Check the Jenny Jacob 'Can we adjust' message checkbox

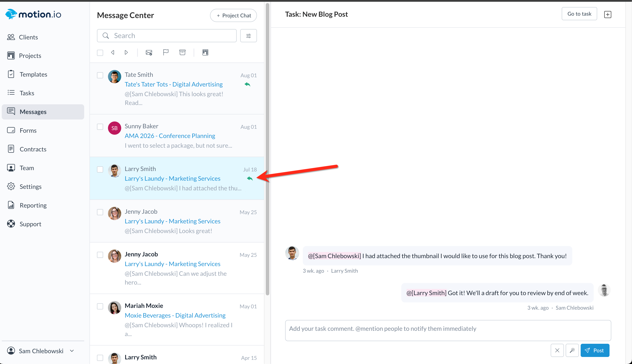[x=100, y=255]
